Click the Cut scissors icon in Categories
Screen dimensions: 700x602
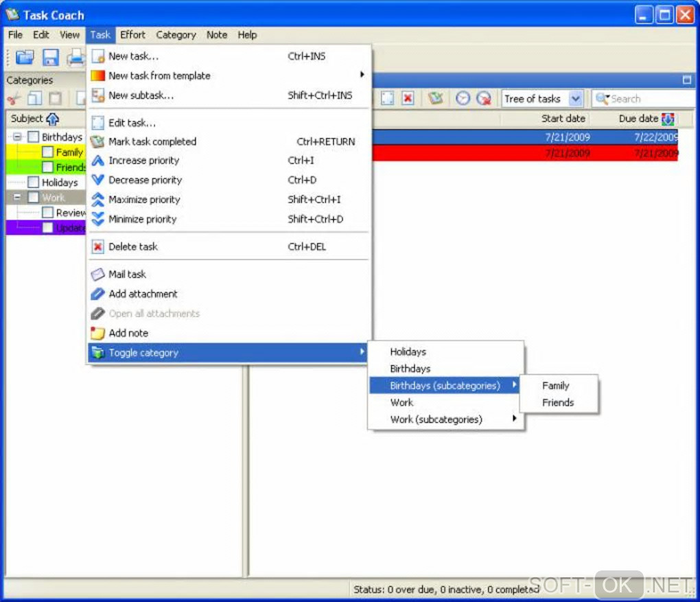14,98
